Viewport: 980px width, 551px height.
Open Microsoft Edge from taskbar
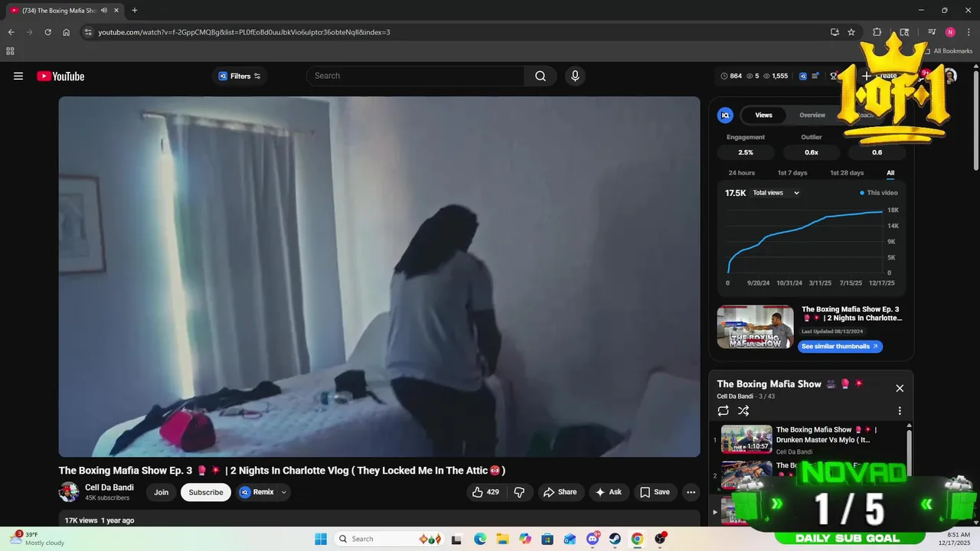[x=480, y=539]
